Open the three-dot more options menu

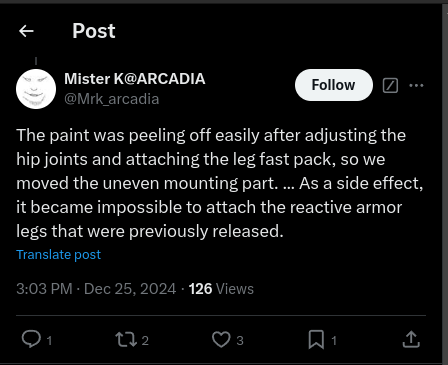pyautogui.click(x=416, y=85)
